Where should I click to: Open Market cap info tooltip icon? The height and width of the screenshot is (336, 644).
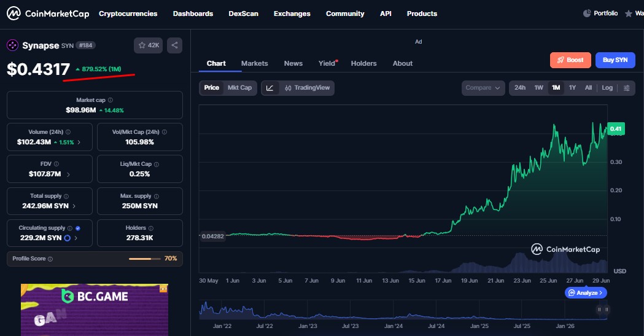pyautogui.click(x=110, y=100)
